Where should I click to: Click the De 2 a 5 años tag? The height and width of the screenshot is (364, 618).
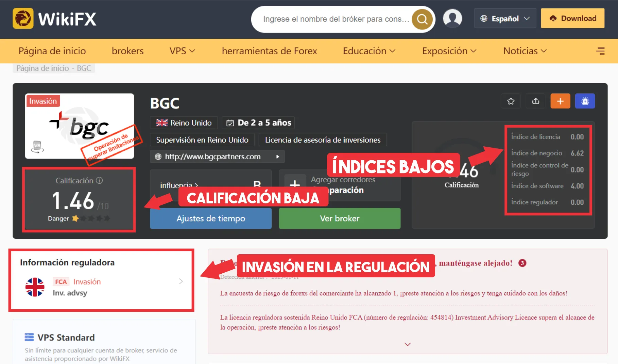point(258,123)
